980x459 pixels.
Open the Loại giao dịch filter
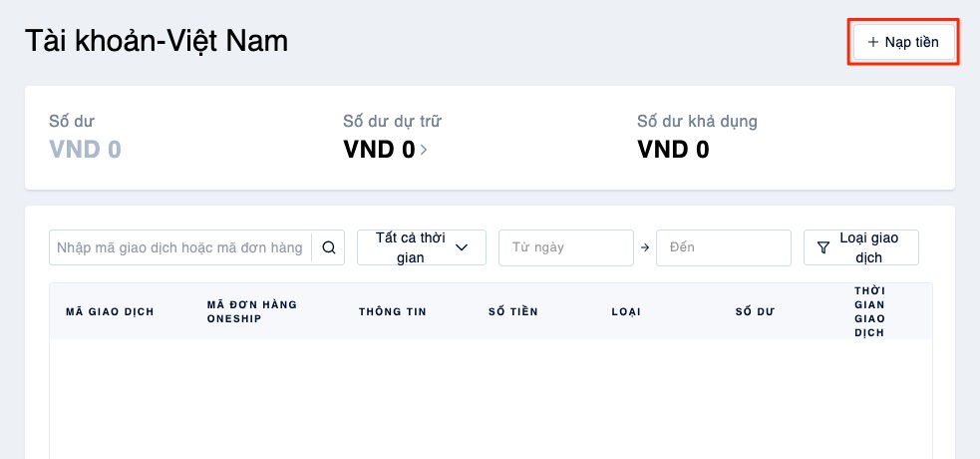[x=861, y=247]
